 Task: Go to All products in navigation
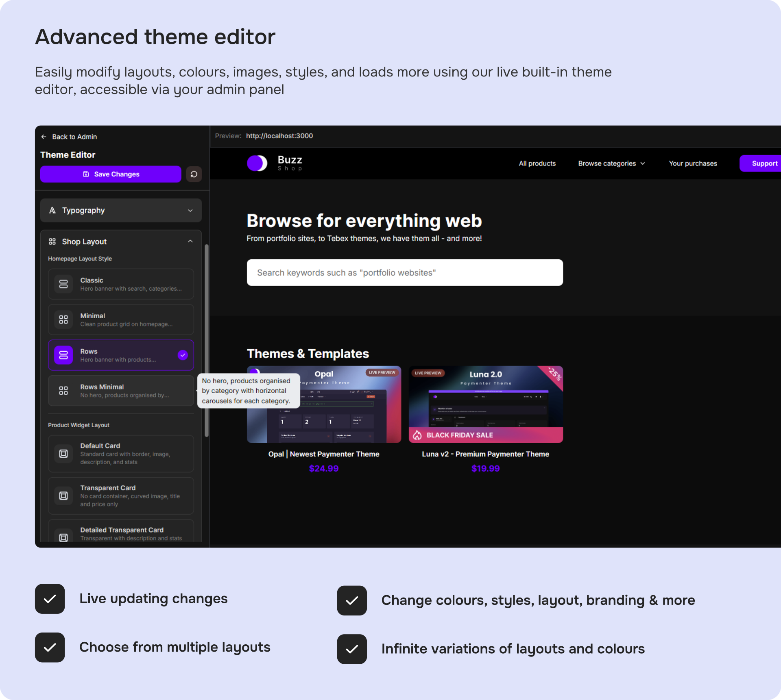pyautogui.click(x=537, y=163)
